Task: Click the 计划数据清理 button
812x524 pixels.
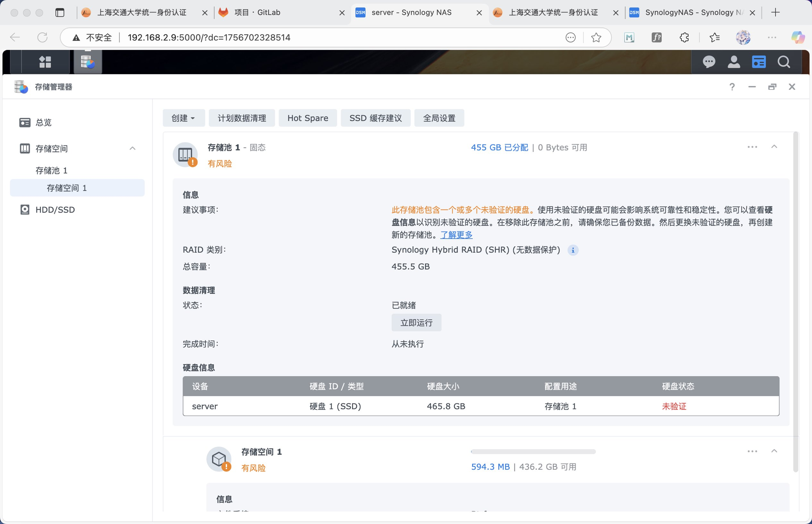Action: pyautogui.click(x=242, y=118)
